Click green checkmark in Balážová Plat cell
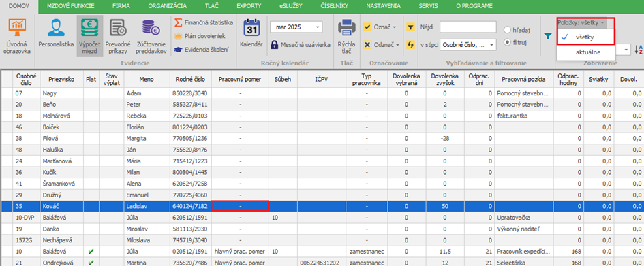 91,251
